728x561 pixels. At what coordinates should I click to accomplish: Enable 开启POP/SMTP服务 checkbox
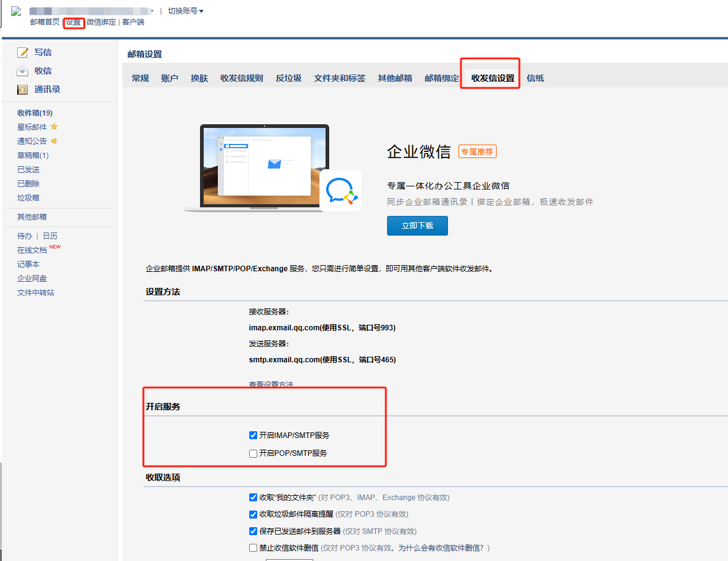click(x=253, y=453)
